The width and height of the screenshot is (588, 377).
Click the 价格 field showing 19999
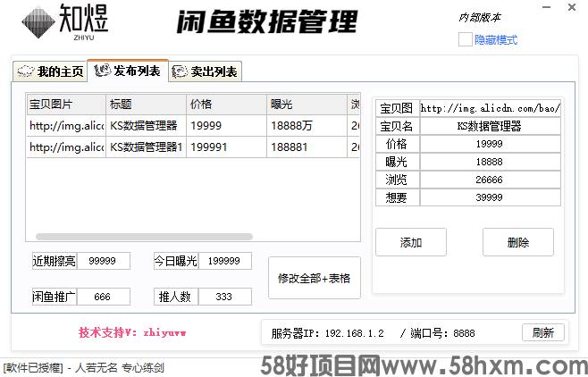490,144
